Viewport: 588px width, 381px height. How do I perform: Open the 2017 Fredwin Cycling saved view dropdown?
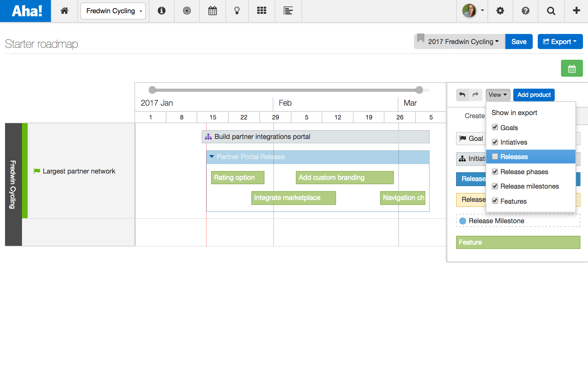(460, 41)
